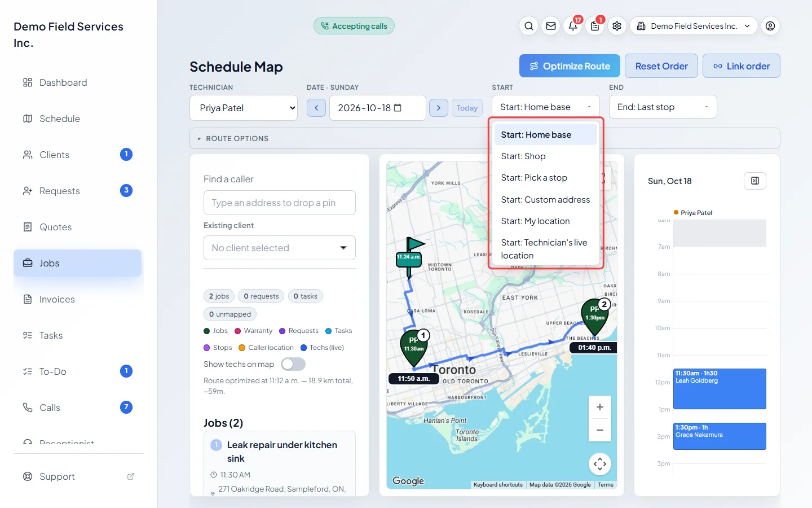Open Dashboard in the sidebar
The image size is (812, 508).
coord(78,82)
